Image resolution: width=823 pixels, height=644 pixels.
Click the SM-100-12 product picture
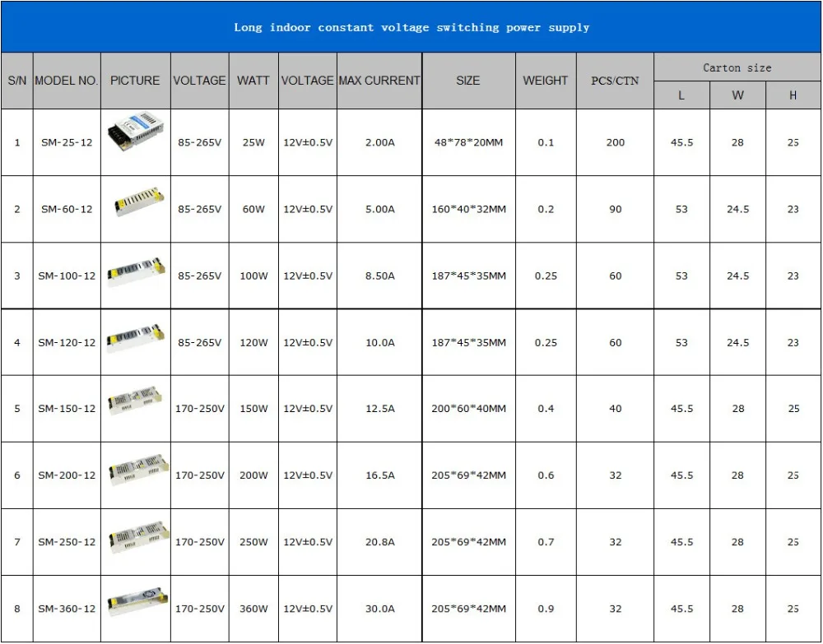(x=136, y=271)
